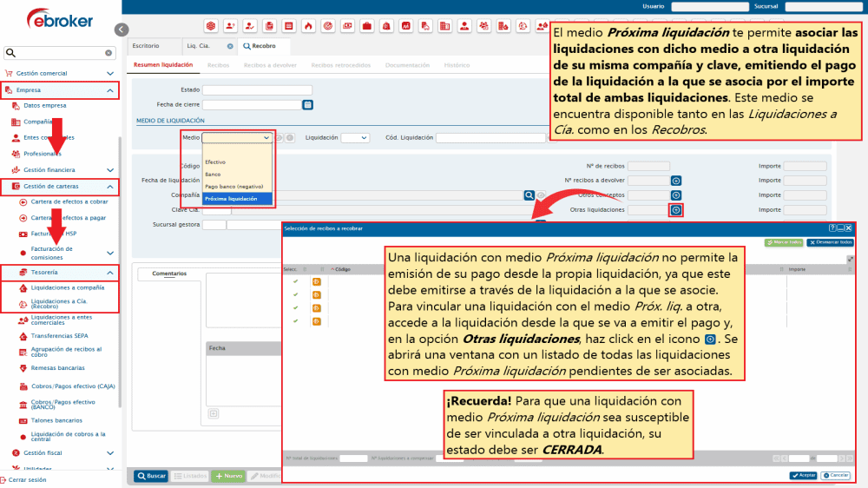Click the target icon in the top toolbar
868x488 pixels.
point(328,26)
